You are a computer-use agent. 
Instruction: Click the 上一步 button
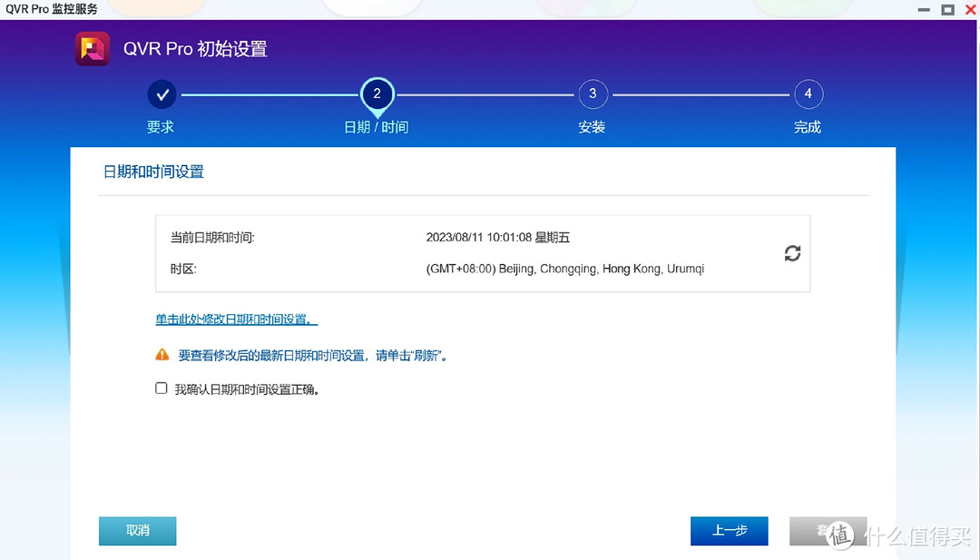coord(729,531)
